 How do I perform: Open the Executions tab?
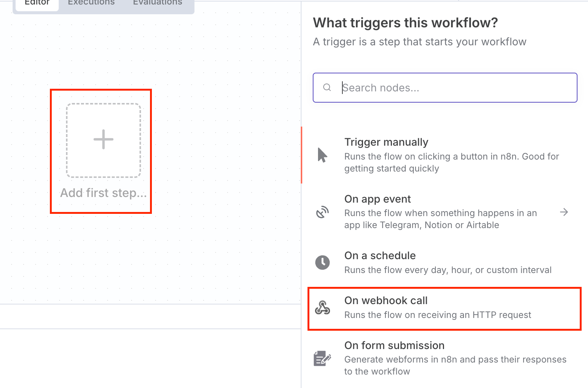[x=91, y=3]
